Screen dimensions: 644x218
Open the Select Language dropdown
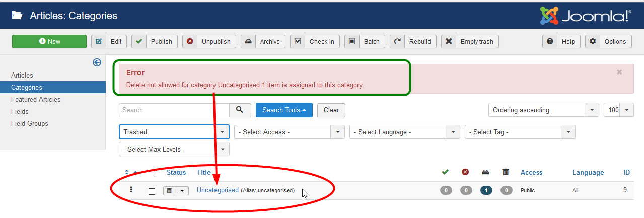(x=405, y=132)
